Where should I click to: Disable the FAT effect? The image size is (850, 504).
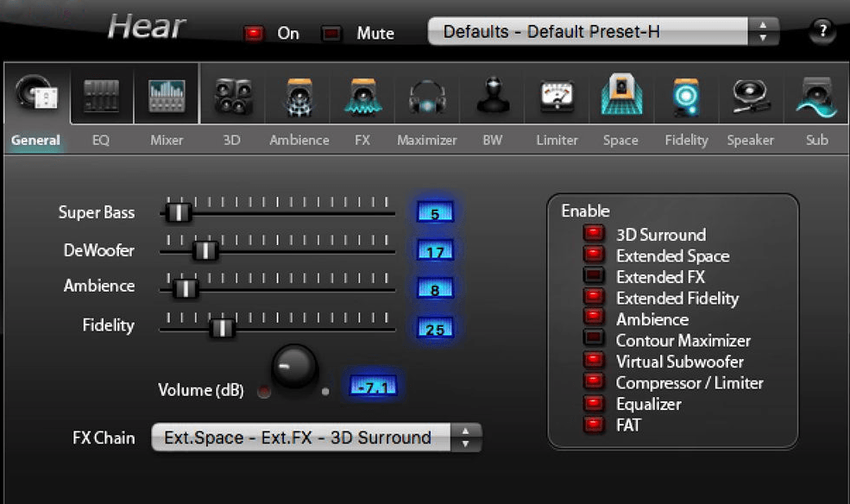(x=593, y=425)
